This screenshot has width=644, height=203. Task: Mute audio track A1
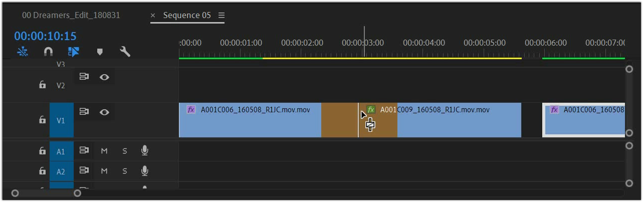coord(104,151)
